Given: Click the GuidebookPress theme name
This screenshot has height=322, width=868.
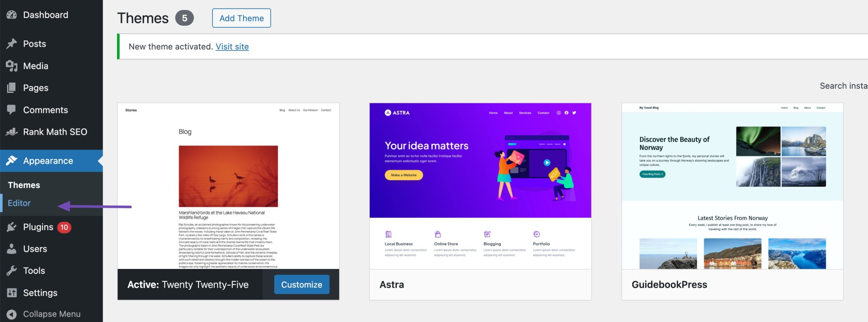Looking at the screenshot, I should [x=669, y=284].
